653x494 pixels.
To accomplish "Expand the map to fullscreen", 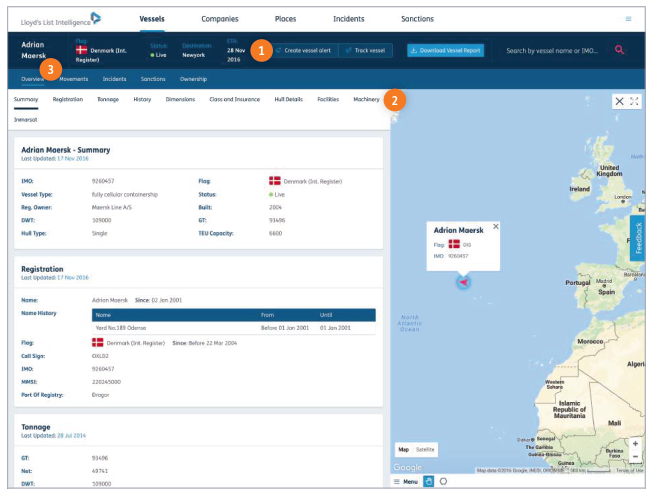I will click(634, 101).
